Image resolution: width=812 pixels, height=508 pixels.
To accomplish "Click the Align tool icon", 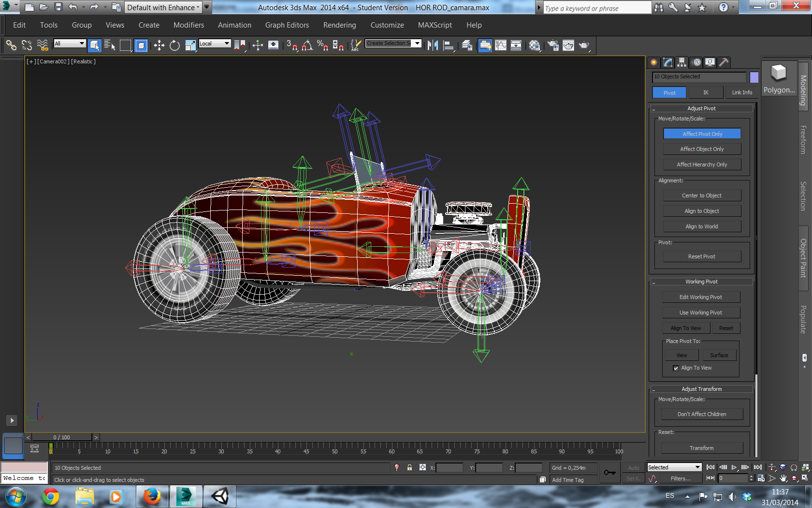I will pos(449,45).
